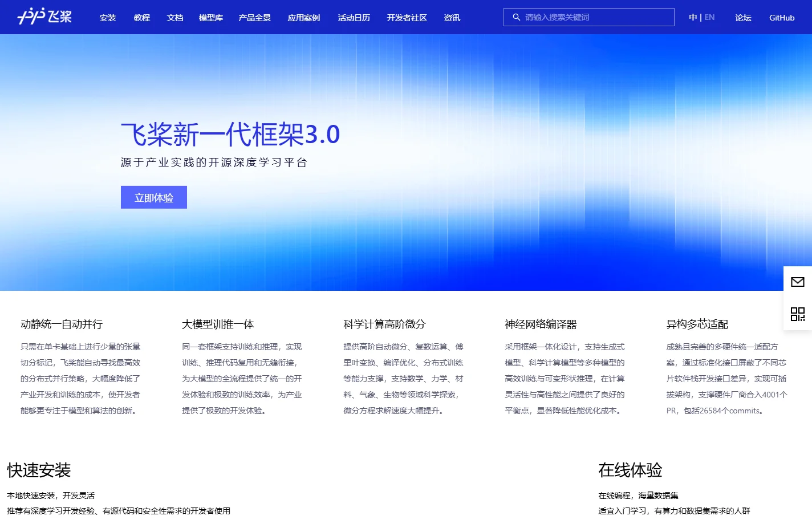Visit 开发者社区 navigation item
This screenshot has height=532, width=812.
coord(407,18)
